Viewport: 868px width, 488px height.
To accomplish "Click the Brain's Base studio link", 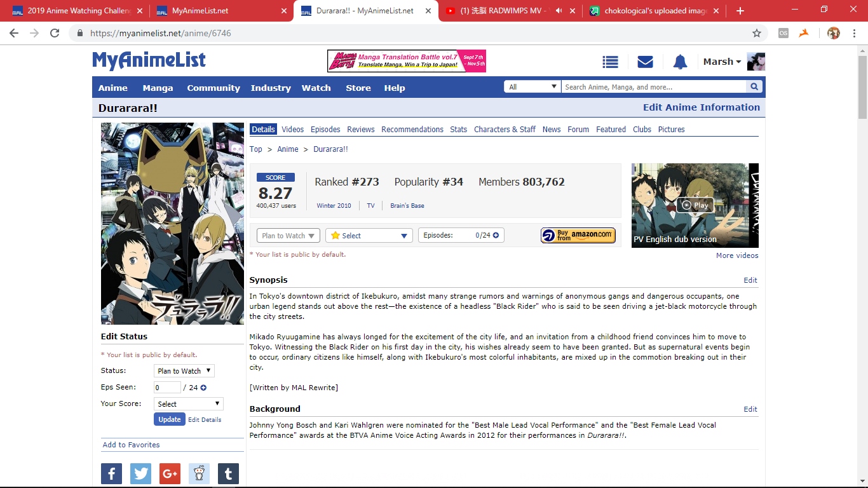I will pyautogui.click(x=407, y=206).
